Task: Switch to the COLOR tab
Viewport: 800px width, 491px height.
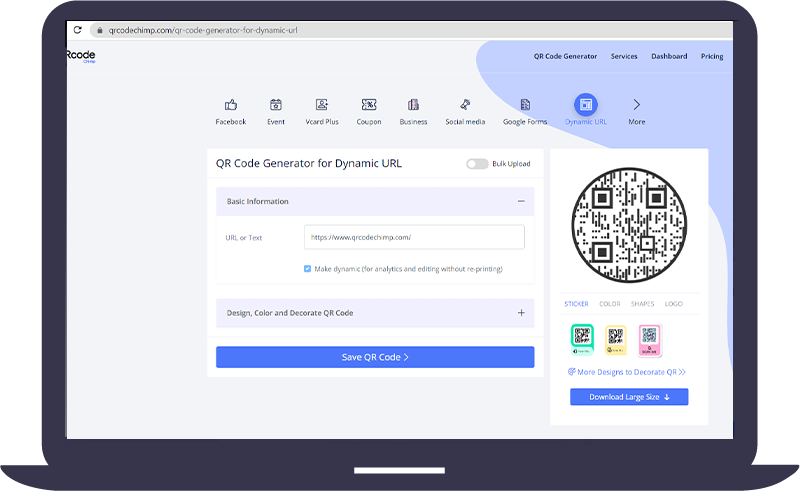Action: pyautogui.click(x=610, y=304)
